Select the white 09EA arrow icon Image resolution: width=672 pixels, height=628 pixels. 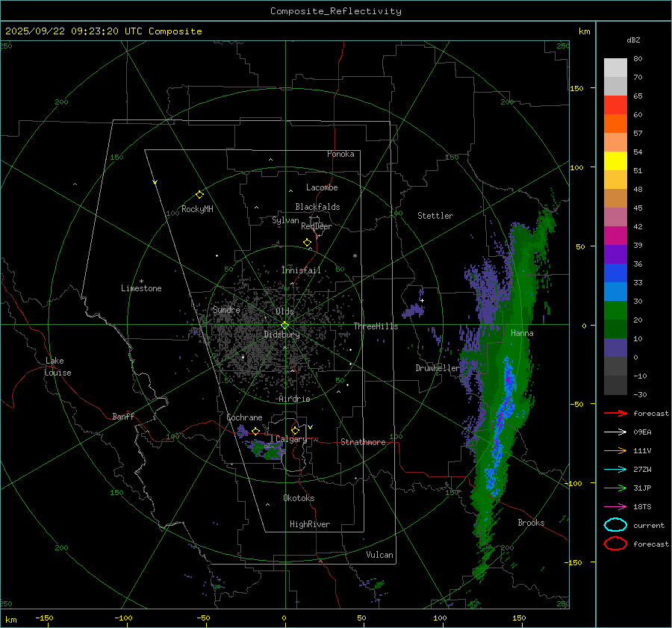615,432
